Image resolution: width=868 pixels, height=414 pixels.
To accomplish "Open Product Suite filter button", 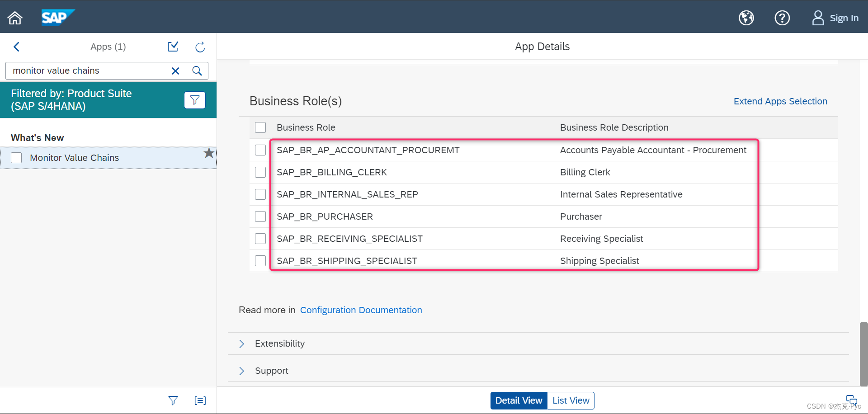I will point(195,100).
